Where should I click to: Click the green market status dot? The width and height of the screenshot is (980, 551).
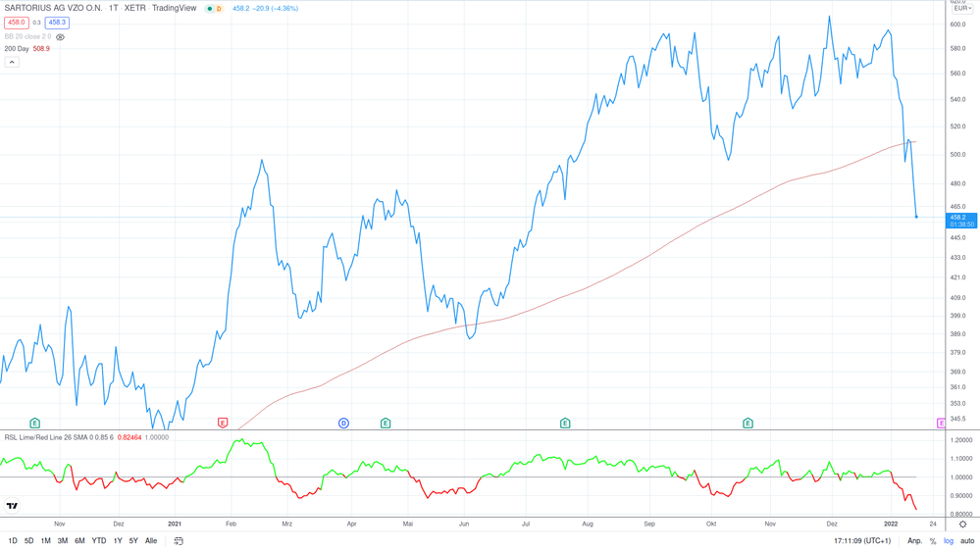pyautogui.click(x=209, y=9)
